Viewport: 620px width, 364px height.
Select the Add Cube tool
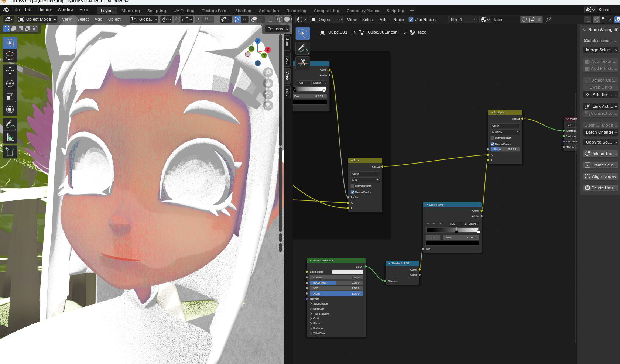(10, 152)
